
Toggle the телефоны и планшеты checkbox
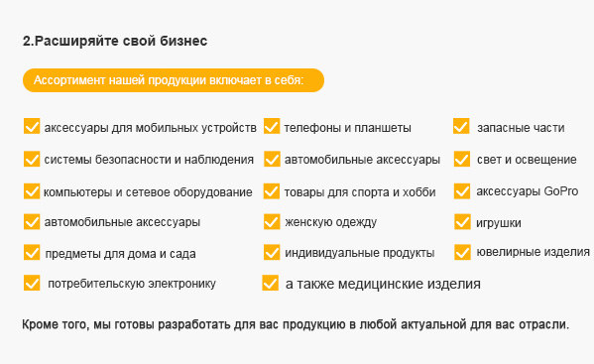272,126
